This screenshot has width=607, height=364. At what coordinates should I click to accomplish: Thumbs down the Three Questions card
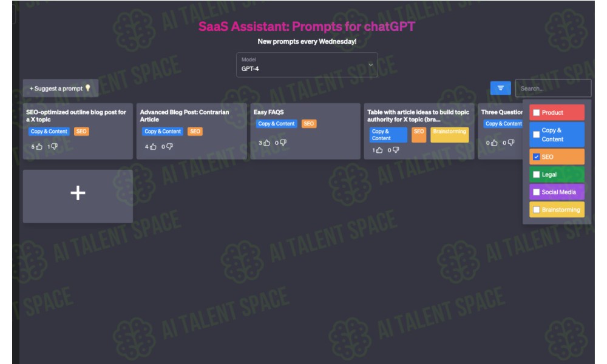(x=510, y=143)
